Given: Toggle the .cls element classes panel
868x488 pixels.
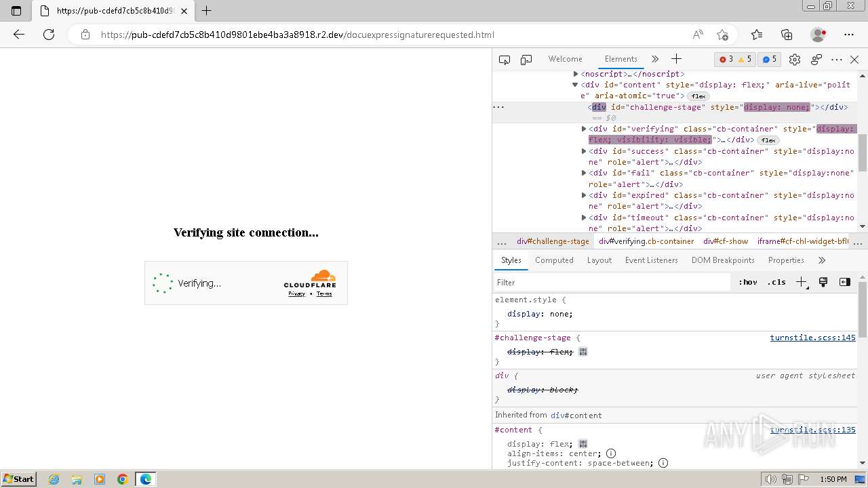Looking at the screenshot, I should click(776, 283).
